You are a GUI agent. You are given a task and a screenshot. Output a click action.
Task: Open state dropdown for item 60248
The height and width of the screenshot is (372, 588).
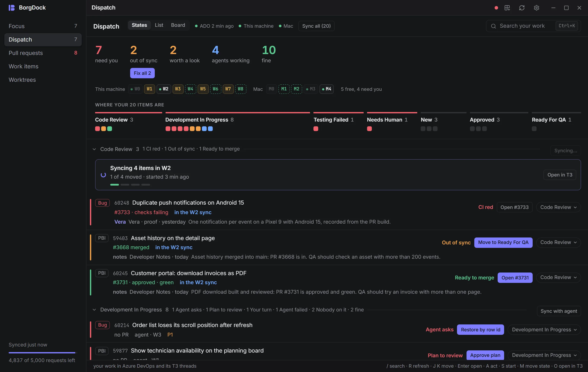558,207
